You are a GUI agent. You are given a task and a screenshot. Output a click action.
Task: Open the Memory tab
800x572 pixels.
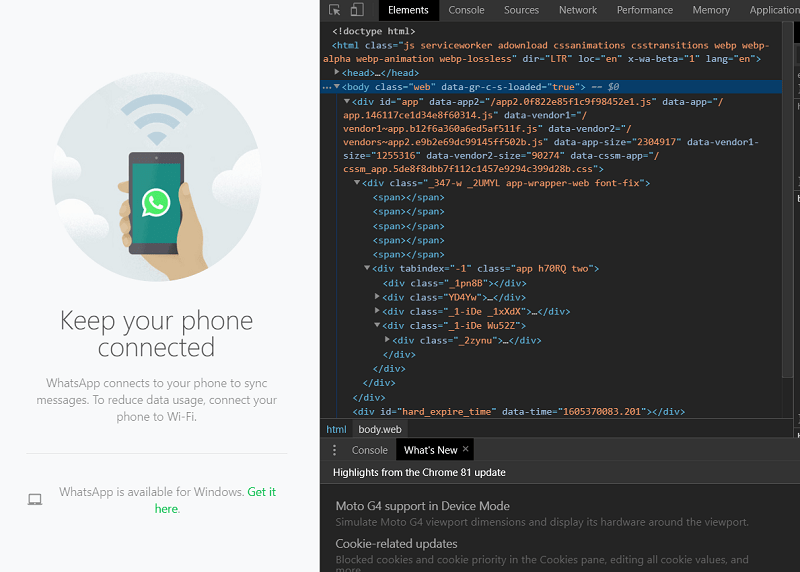711,10
